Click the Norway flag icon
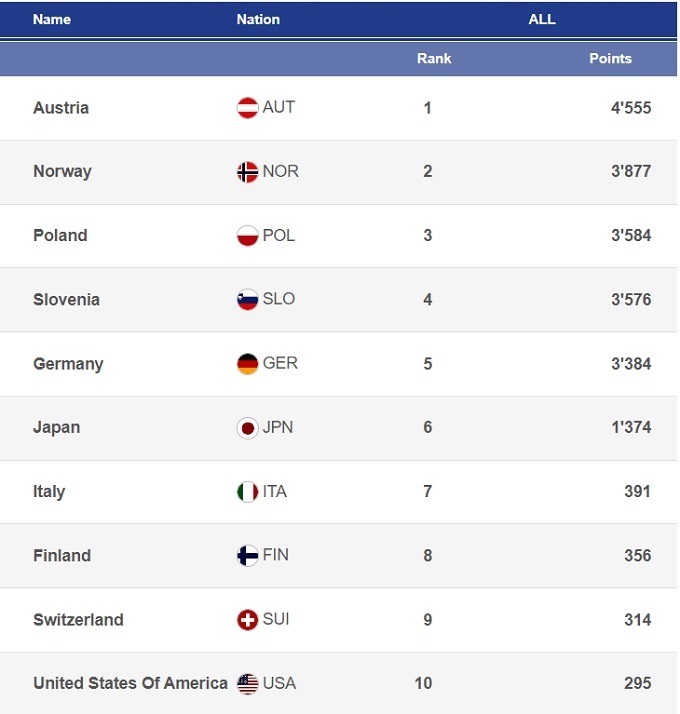Screen dimensions: 680x714 pos(247,172)
